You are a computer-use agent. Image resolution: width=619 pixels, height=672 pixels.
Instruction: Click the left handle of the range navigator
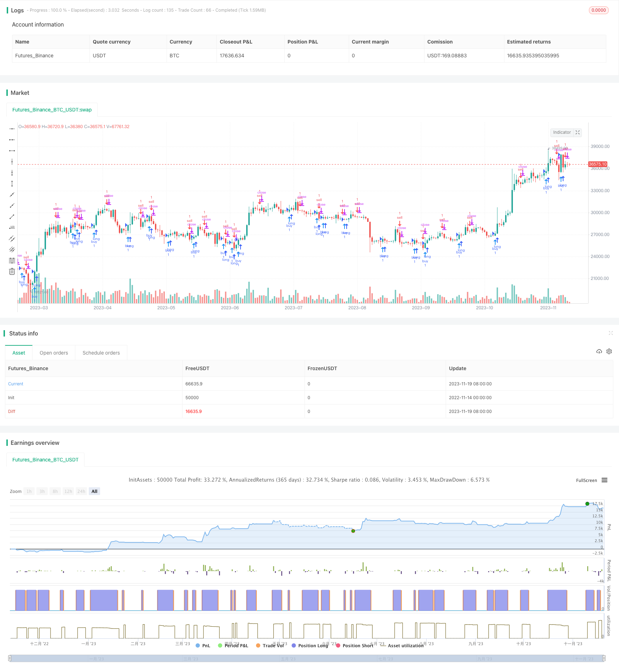click(x=10, y=658)
